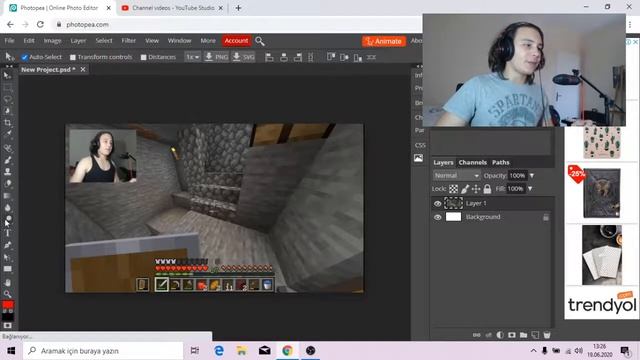Select the Path Select tool
Viewport: 640px width, 360px height.
[7, 257]
